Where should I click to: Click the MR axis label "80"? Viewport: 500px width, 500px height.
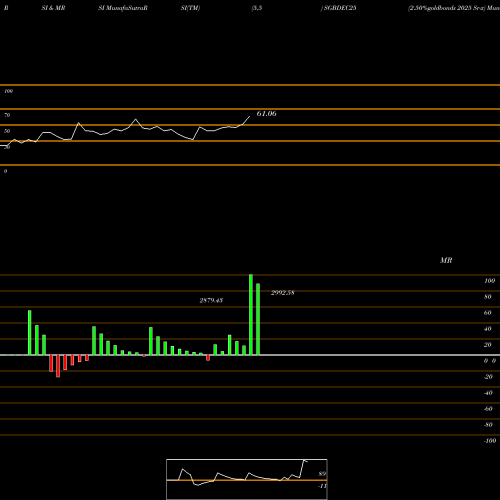(x=488, y=297)
